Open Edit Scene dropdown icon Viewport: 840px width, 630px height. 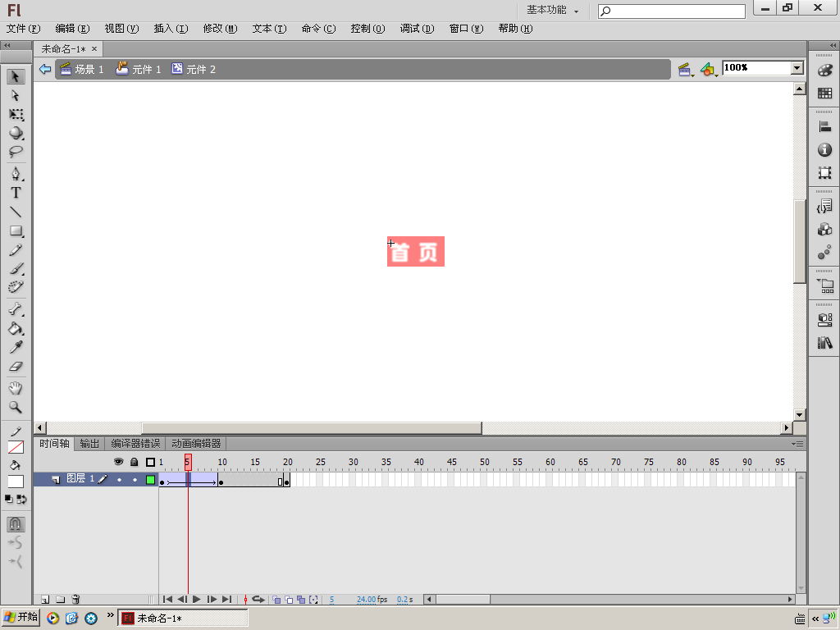coord(685,70)
